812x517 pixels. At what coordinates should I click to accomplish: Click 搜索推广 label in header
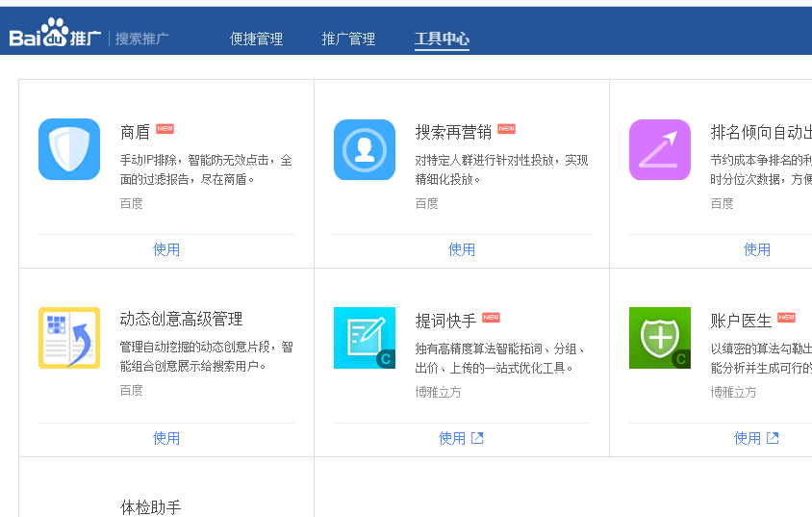(x=141, y=39)
